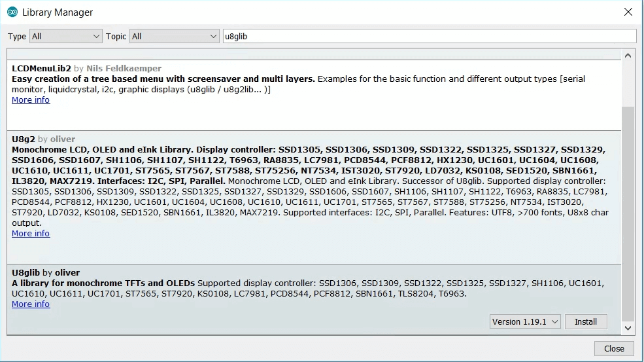Open the Type filter dropdown
The width and height of the screenshot is (644, 362).
pos(66,36)
